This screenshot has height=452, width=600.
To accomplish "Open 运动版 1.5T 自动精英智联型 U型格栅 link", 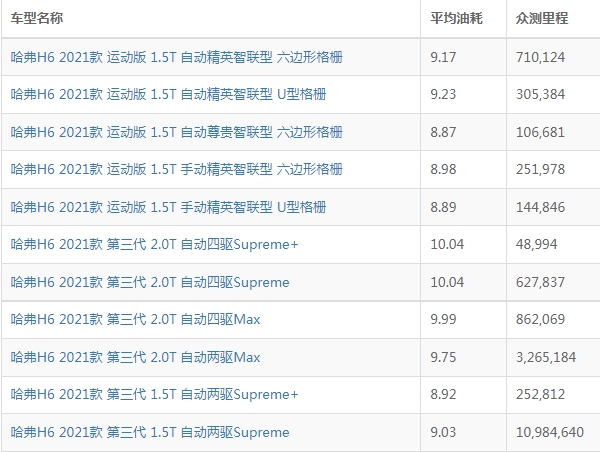I will tap(168, 95).
